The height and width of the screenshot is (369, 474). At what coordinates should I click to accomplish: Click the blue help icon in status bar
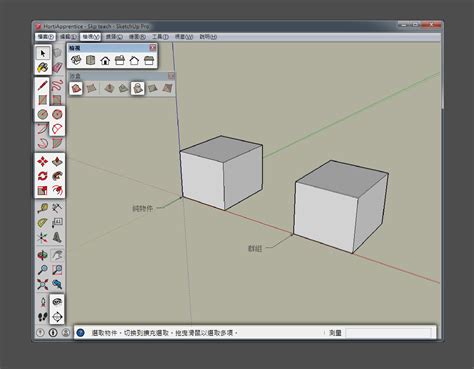(80, 332)
